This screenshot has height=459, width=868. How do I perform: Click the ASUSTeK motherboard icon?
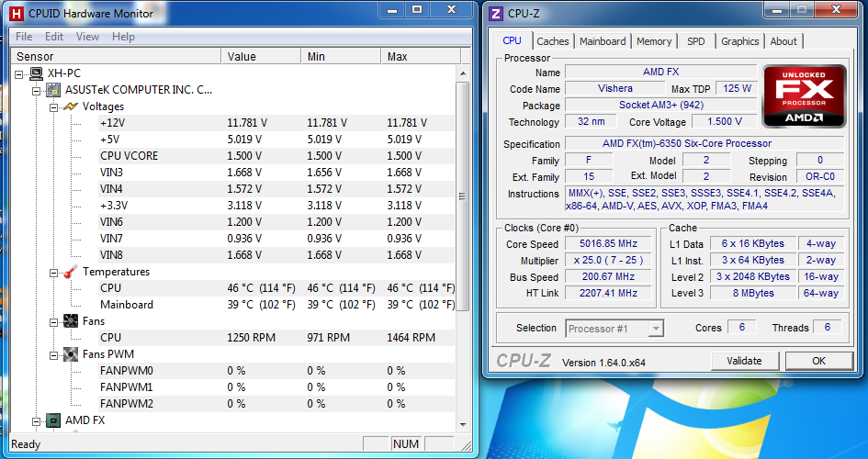(53, 90)
